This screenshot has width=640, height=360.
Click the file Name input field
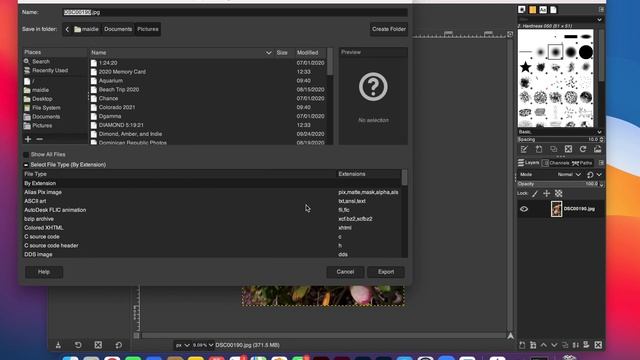[x=235, y=12]
